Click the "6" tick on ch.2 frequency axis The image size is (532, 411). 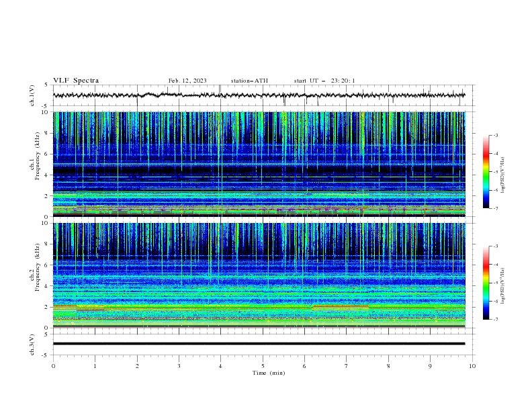[47, 265]
